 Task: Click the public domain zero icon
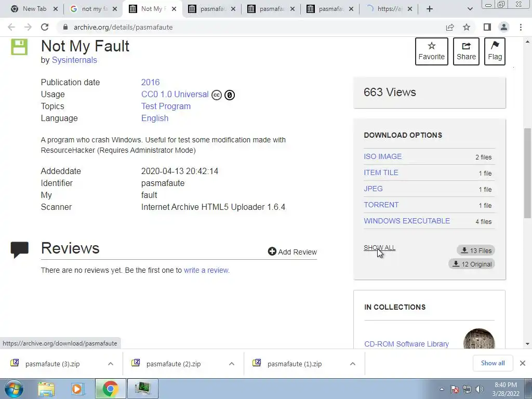229,95
